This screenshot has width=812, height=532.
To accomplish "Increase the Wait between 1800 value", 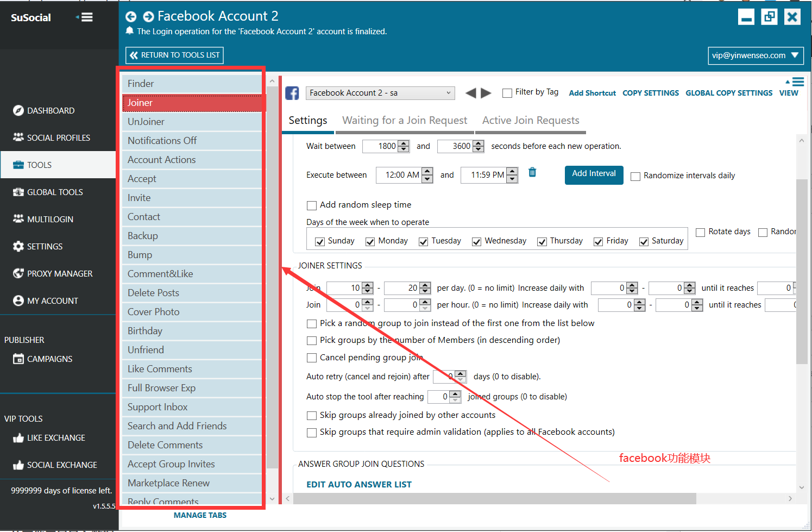I will pos(404,143).
